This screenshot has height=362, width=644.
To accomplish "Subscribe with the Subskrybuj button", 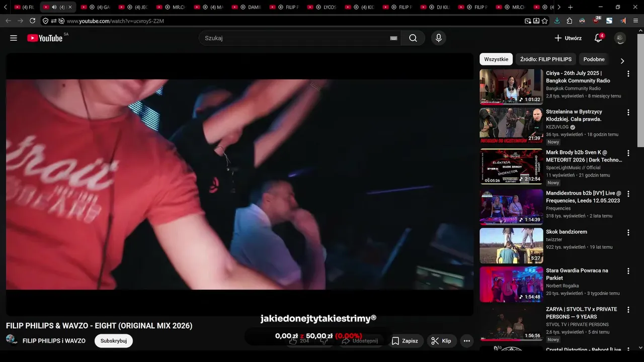I will [x=114, y=341].
